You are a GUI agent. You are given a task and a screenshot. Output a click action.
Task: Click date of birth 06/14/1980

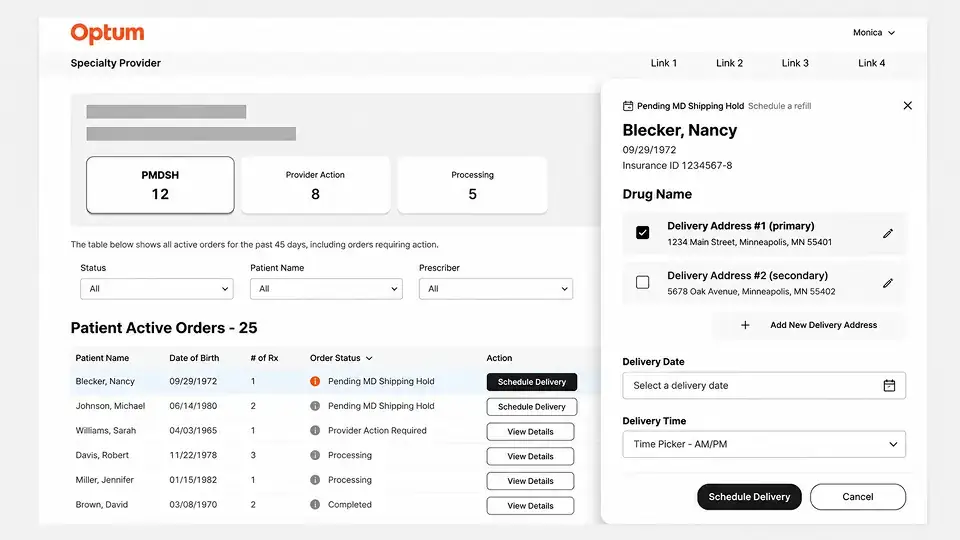[x=193, y=406]
